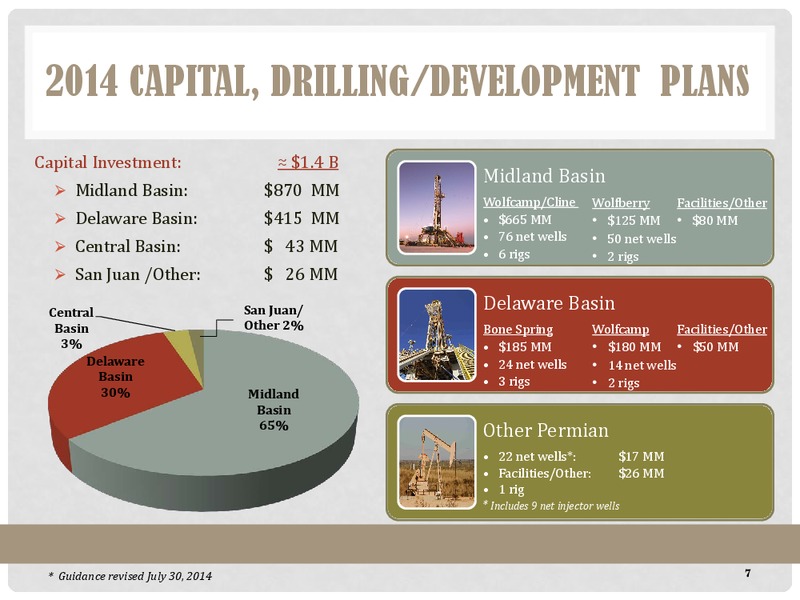Click the 'Wolfberry' underlined heading
The width and height of the screenshot is (800, 600).
pyautogui.click(x=621, y=203)
